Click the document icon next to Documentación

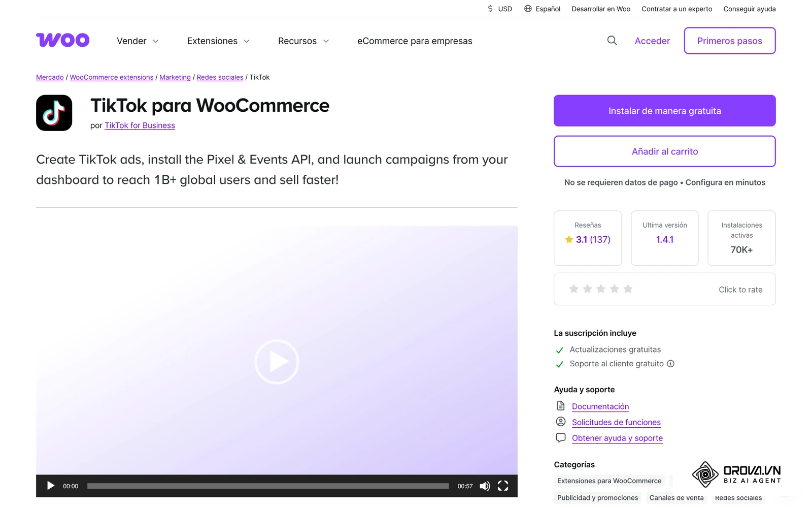coord(561,405)
